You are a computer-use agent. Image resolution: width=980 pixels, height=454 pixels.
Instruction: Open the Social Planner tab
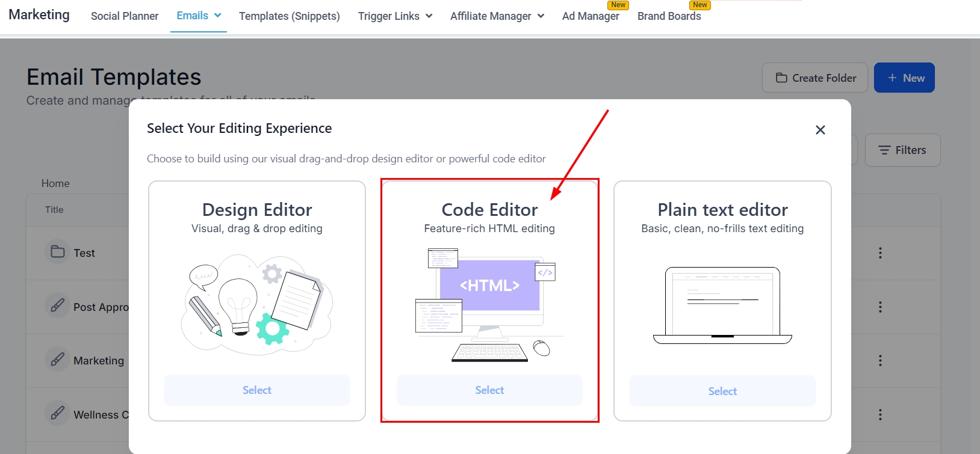(x=125, y=16)
